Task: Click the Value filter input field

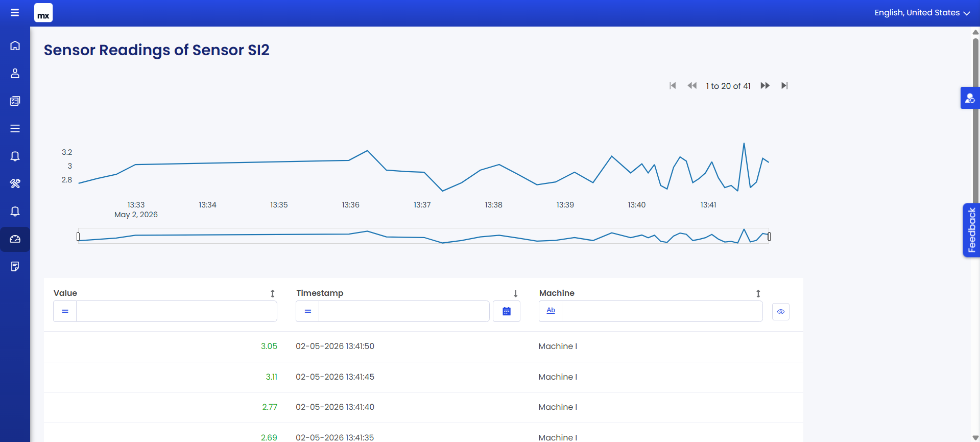Action: click(x=177, y=311)
